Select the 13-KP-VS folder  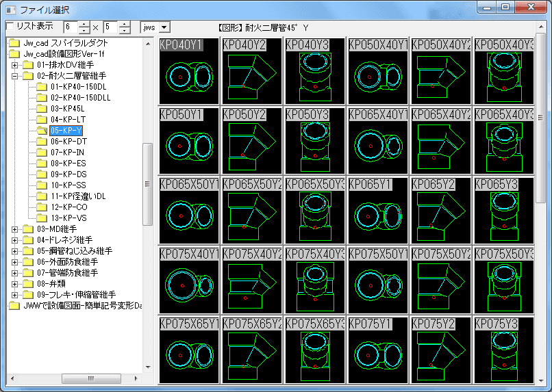(68, 218)
